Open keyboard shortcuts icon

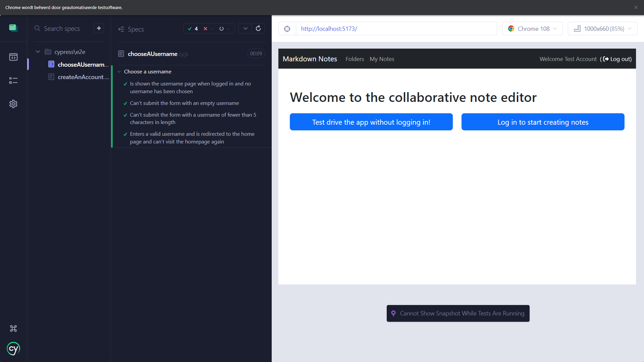(x=13, y=328)
